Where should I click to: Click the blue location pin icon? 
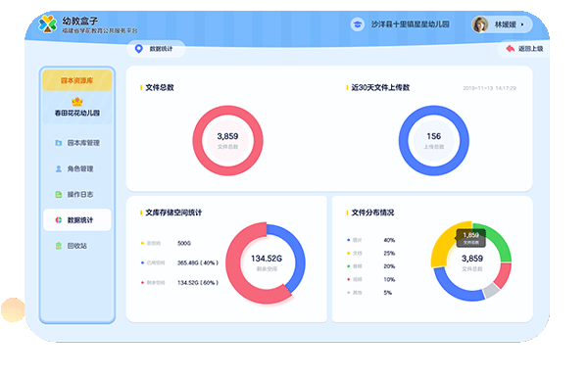[x=139, y=49]
